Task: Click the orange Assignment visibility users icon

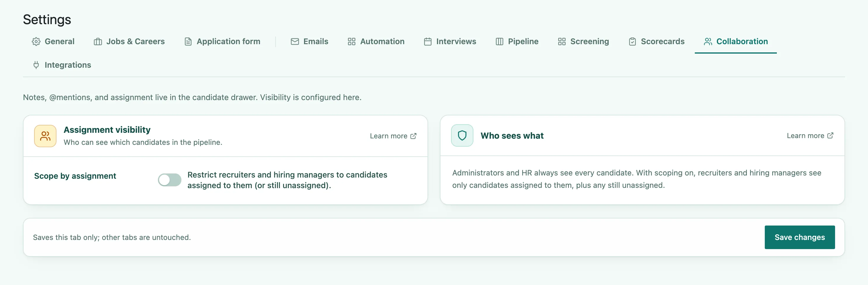Action: coord(45,136)
